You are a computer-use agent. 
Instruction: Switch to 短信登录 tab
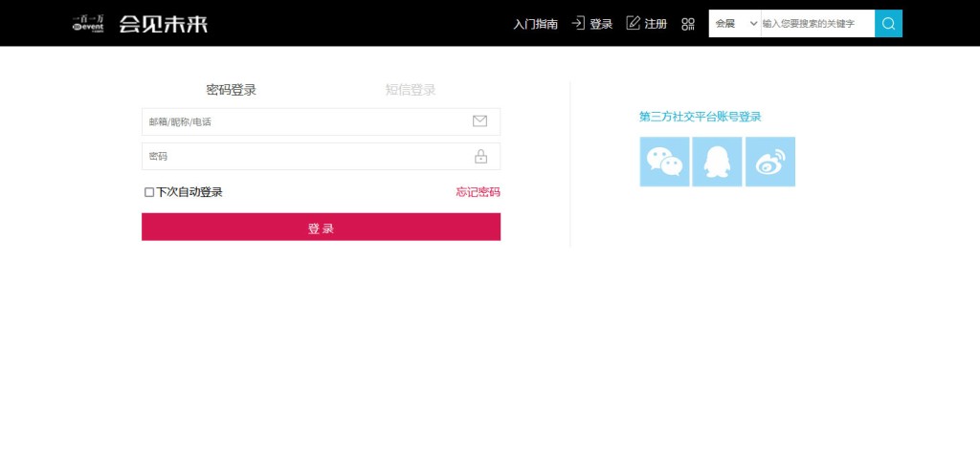point(411,90)
